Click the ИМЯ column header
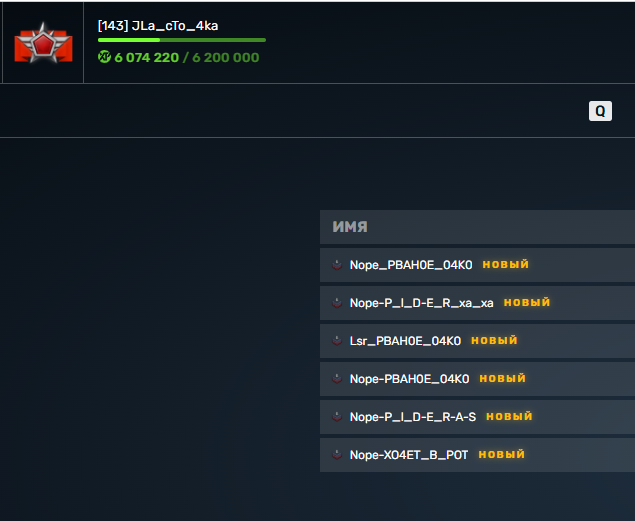Image resolution: width=635 pixels, height=521 pixels. coord(350,227)
